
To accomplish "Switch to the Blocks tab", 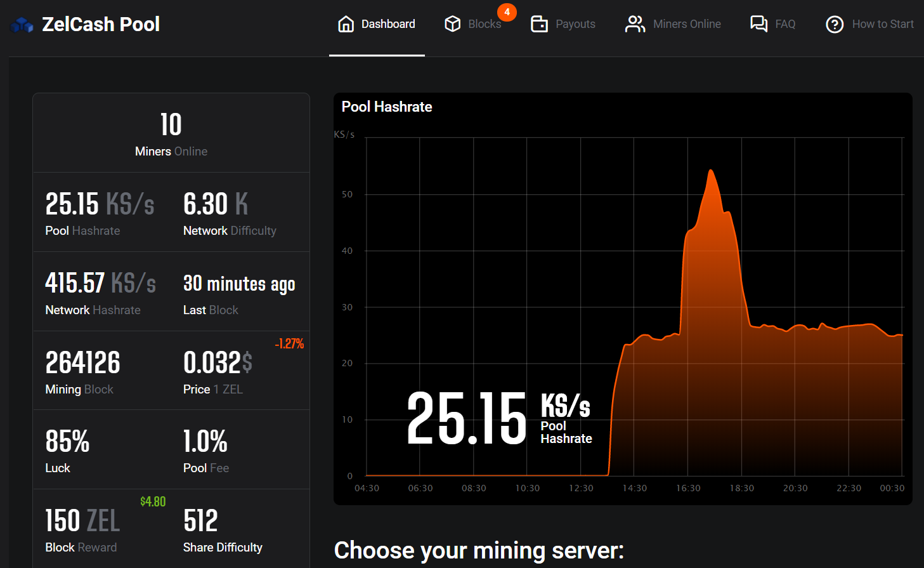I will tap(473, 24).
